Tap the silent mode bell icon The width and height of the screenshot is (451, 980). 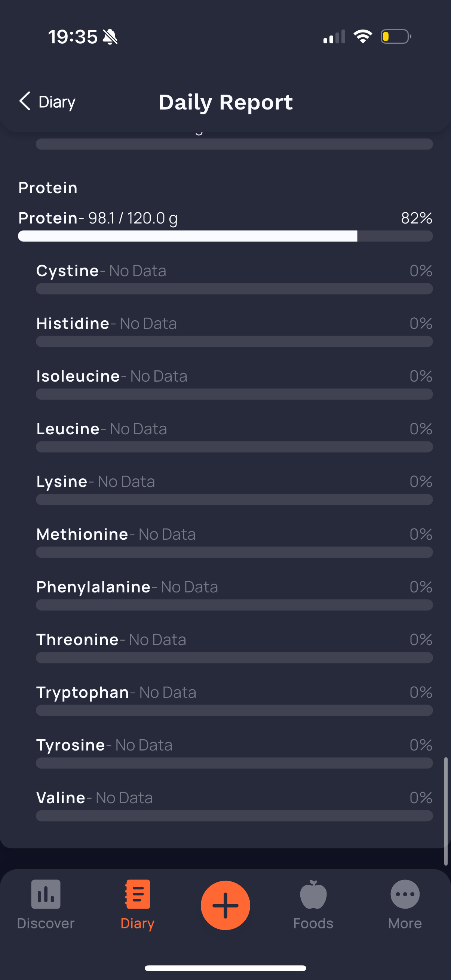click(110, 37)
